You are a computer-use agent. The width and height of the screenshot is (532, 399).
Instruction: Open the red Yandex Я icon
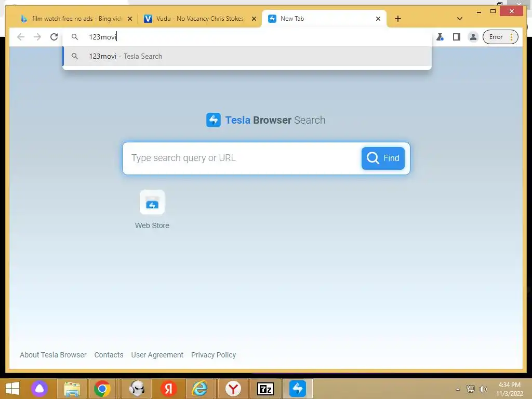pos(169,389)
